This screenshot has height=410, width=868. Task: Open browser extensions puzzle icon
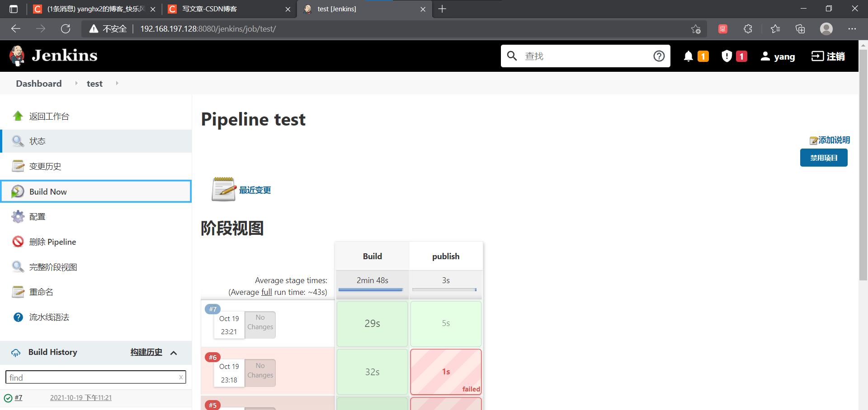pos(748,29)
